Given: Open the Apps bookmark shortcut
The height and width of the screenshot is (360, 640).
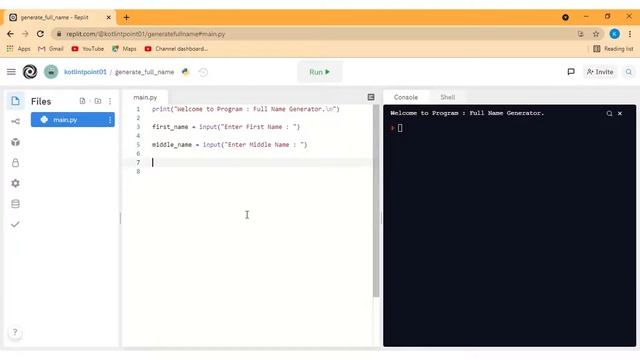Looking at the screenshot, I should tap(18, 49).
